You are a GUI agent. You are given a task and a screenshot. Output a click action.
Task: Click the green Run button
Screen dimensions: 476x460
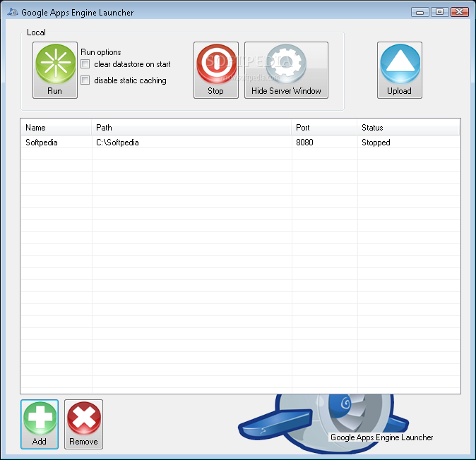pos(55,70)
